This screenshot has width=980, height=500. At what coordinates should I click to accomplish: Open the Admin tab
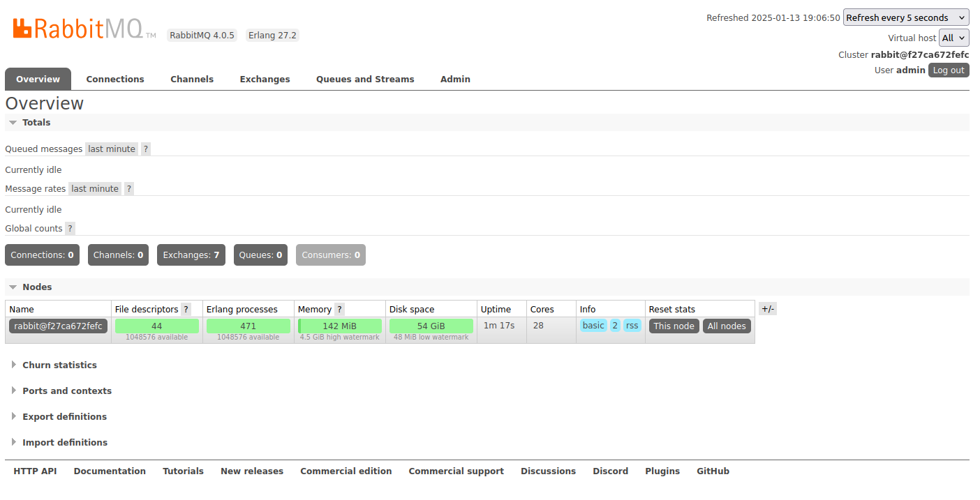coord(455,79)
